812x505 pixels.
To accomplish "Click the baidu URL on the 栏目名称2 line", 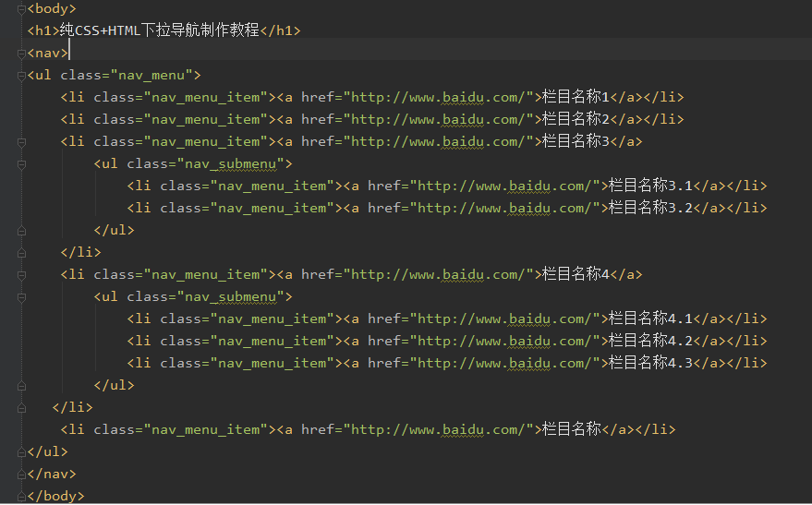I will (438, 119).
